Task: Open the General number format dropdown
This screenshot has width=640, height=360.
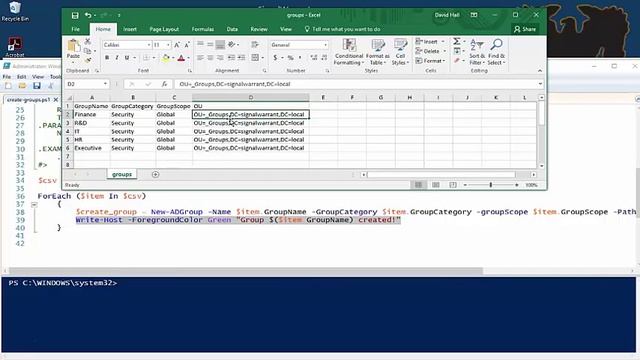Action: click(x=325, y=45)
